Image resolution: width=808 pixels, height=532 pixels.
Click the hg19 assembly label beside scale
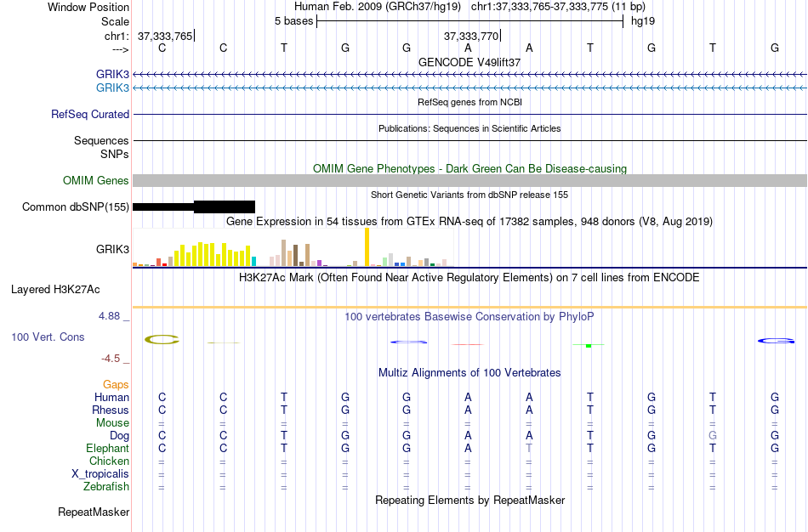(x=643, y=21)
